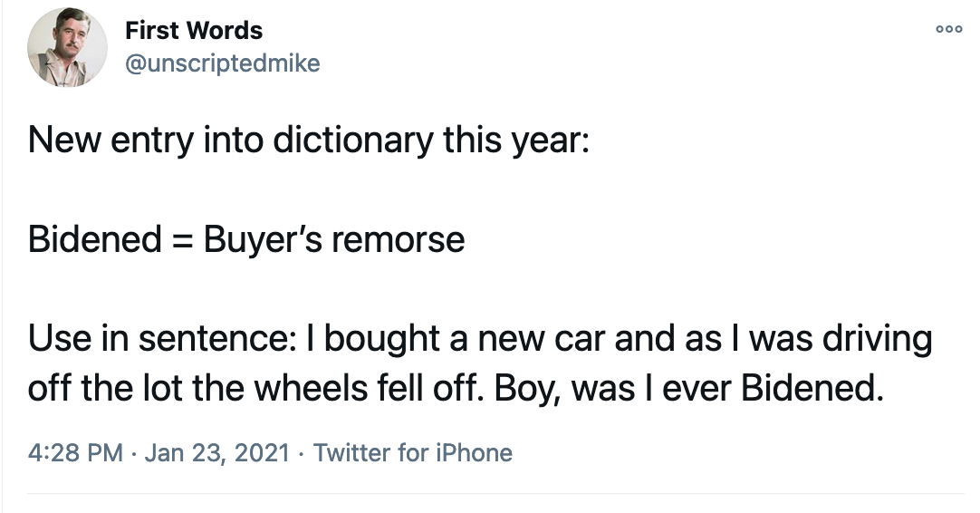This screenshot has height=513, width=980.
Task: Click the 4:28 PM timestamp
Action: (75, 452)
